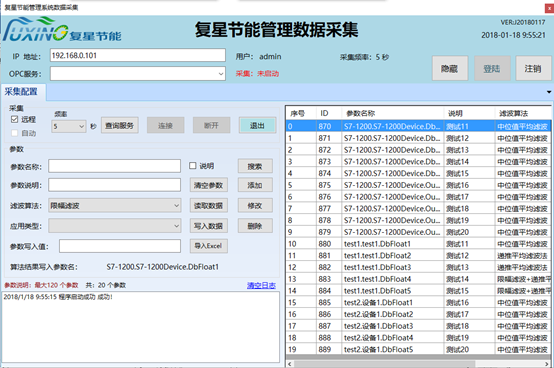Click the 参数说明 input field
Screen dimensions: 554x368
pyautogui.click(x=114, y=185)
